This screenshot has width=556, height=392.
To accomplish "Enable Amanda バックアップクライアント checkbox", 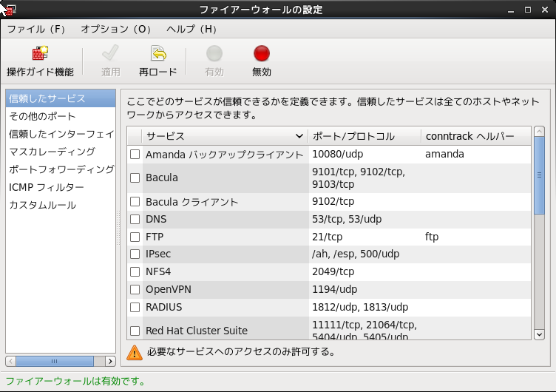I will [135, 155].
